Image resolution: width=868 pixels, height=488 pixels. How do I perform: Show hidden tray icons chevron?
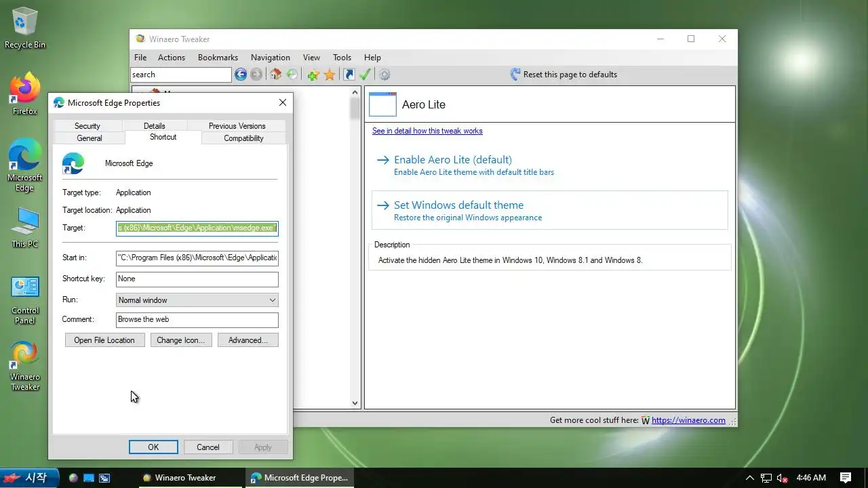tap(749, 478)
